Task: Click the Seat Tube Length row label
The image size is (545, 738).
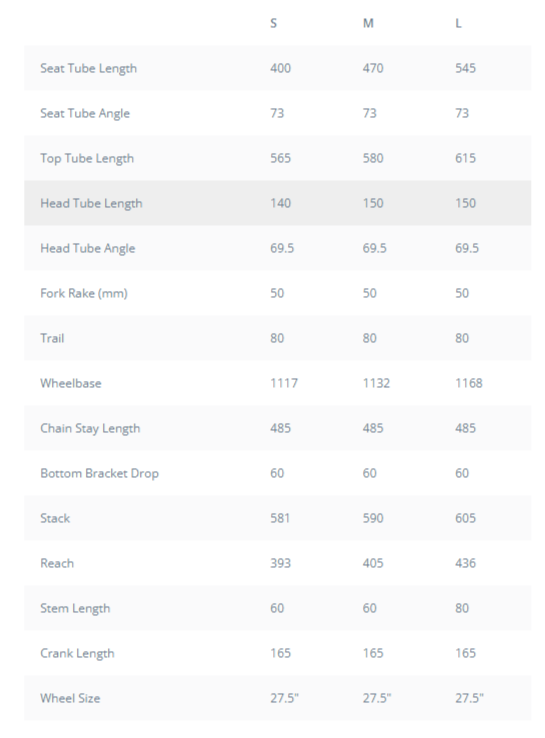Action: [x=88, y=68]
